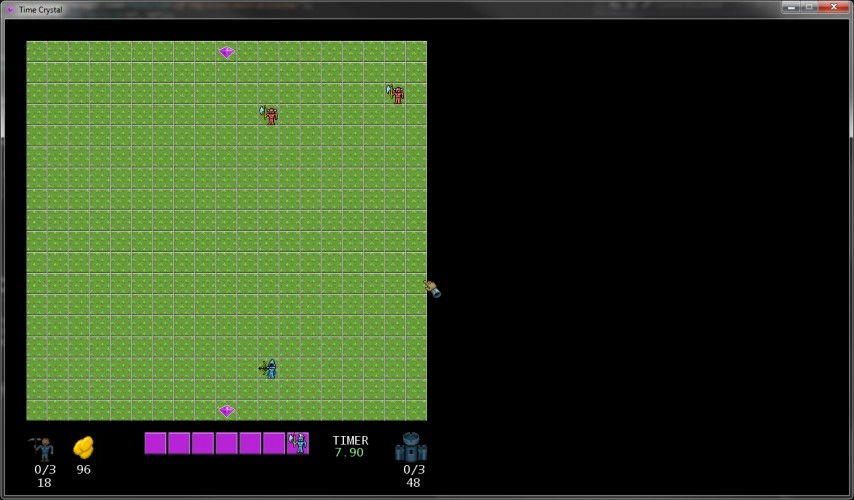
Task: Click the sixth purple queue slot
Action: point(274,443)
